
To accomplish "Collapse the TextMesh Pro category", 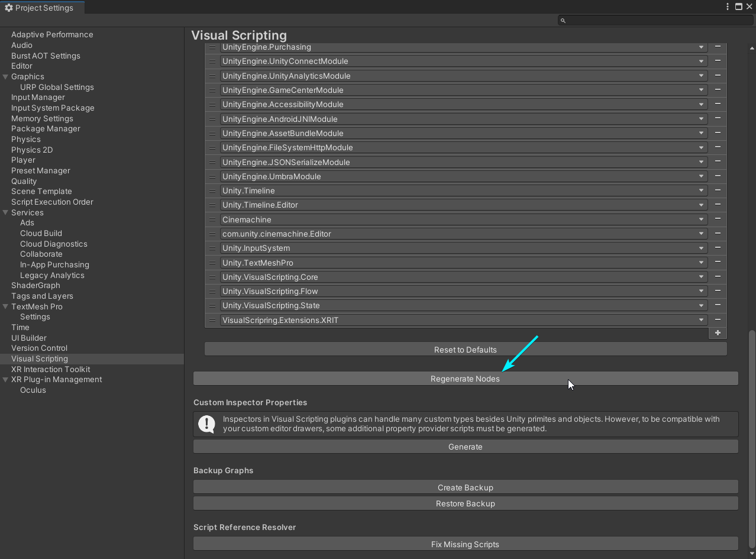I will coord(6,306).
